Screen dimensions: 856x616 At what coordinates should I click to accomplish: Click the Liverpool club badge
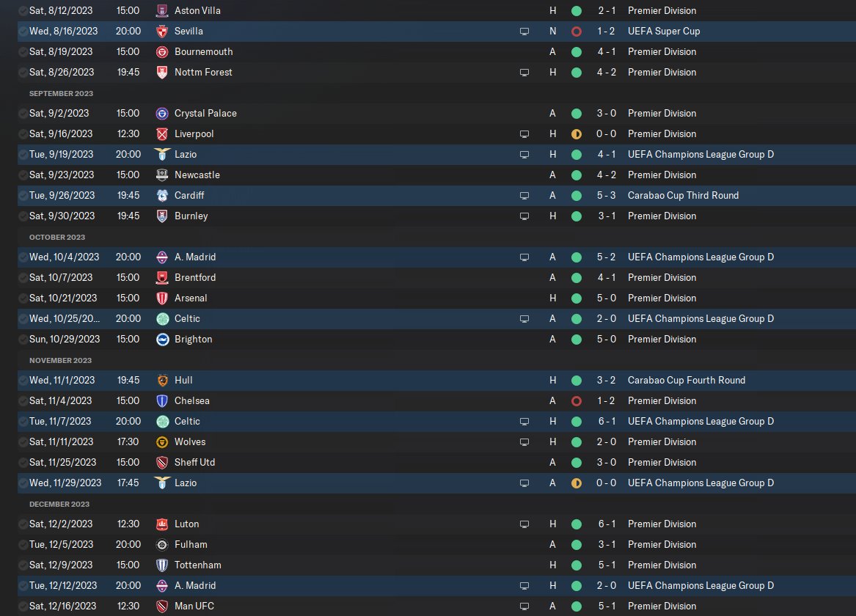[x=162, y=134]
